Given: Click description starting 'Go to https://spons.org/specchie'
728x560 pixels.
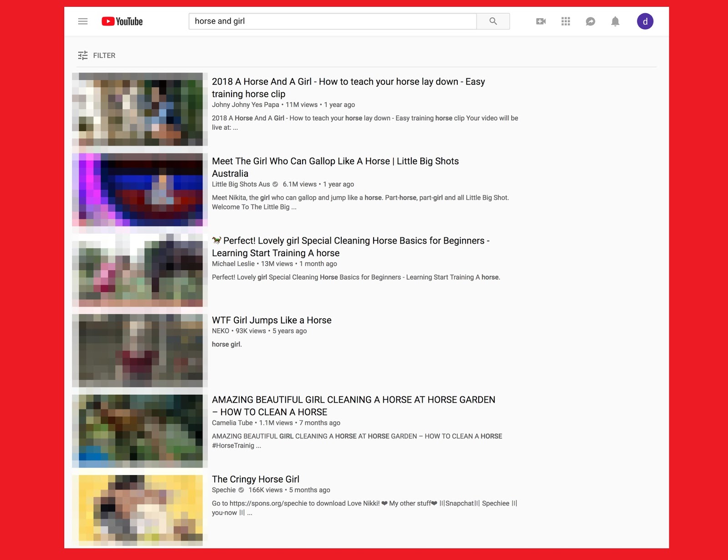Looking at the screenshot, I should click(x=364, y=508).
